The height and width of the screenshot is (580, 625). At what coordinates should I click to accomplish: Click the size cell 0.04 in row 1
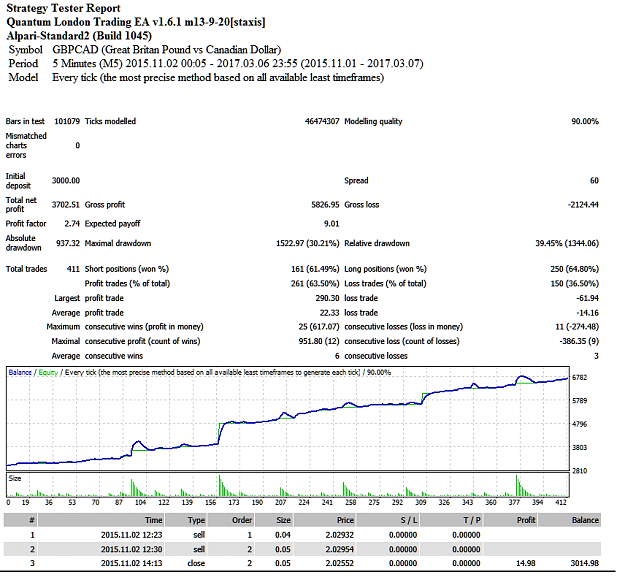[283, 535]
